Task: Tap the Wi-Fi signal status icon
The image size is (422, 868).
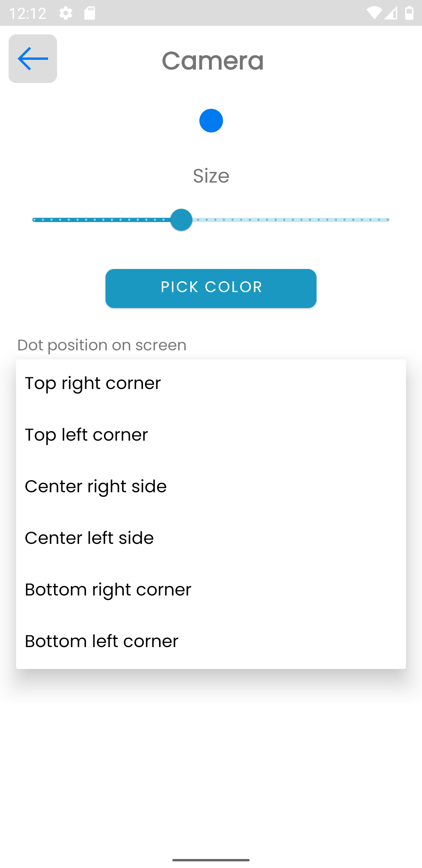Action: pyautogui.click(x=374, y=13)
